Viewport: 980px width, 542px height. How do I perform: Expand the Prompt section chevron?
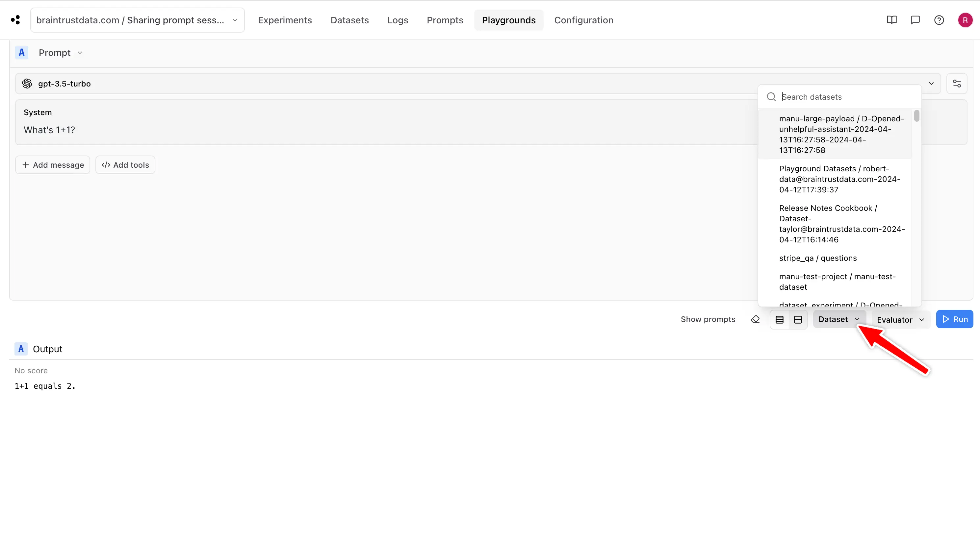[x=80, y=53]
